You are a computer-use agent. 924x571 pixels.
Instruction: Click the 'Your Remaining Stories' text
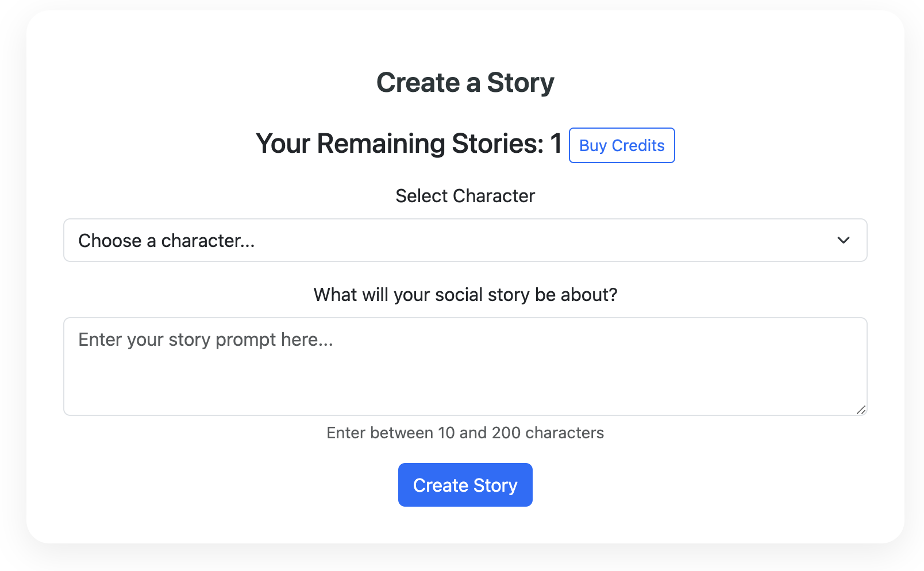pyautogui.click(x=399, y=144)
